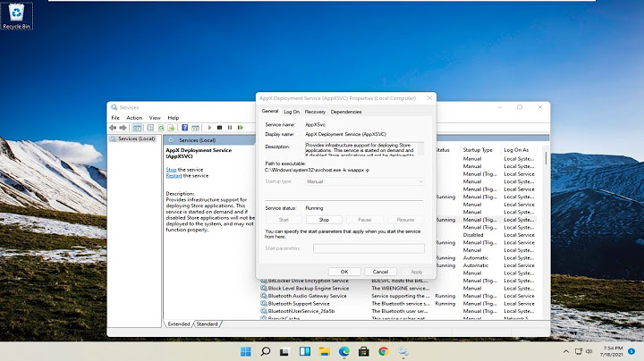Switch to the Extended view tab
644x361 pixels.
(x=179, y=324)
